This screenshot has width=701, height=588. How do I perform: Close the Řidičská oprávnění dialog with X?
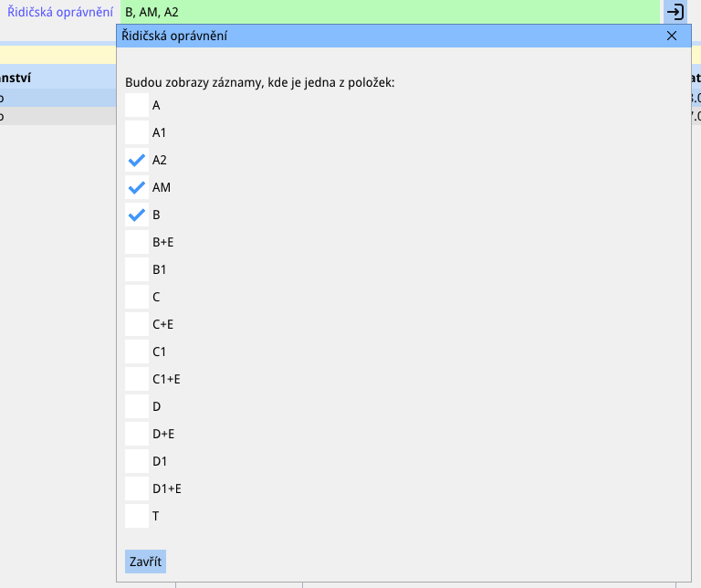(672, 36)
